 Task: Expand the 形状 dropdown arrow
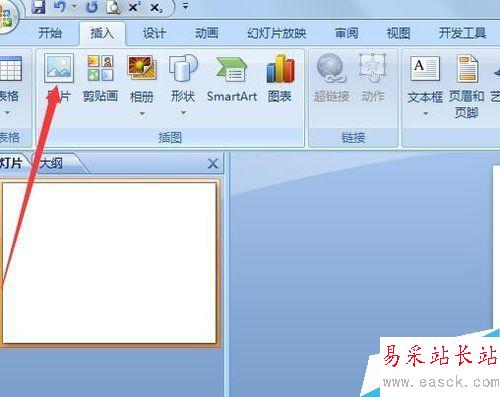click(183, 113)
